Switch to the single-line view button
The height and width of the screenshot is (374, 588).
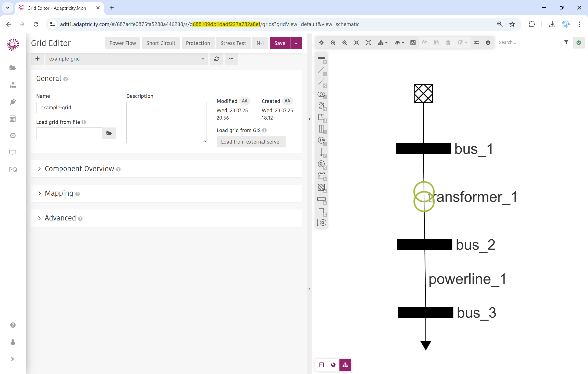[x=322, y=365]
